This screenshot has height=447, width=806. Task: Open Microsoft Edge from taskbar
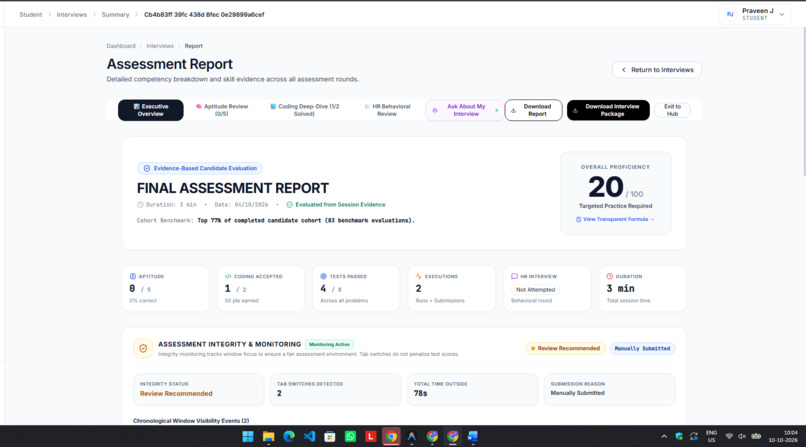(289, 437)
